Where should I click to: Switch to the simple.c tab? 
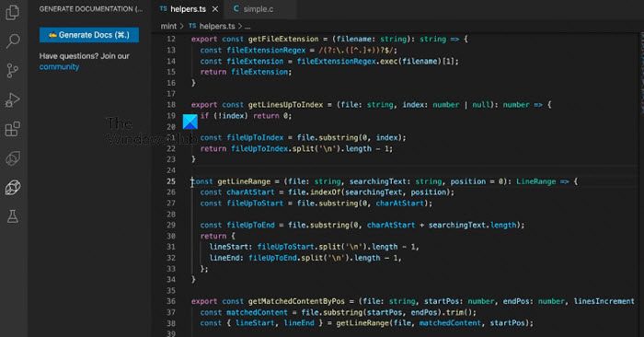pyautogui.click(x=253, y=8)
